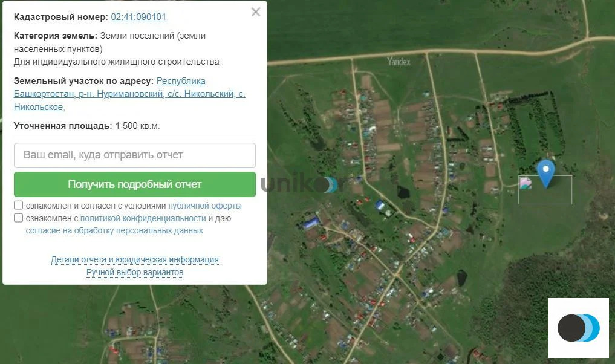The width and height of the screenshot is (615, 364).
Task: Click the area value 1 500 кв.м.
Action: [x=138, y=126]
